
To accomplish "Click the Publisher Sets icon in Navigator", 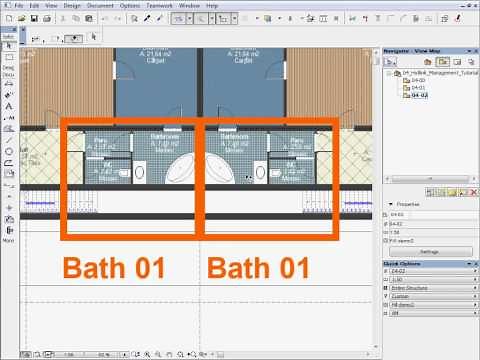I will pos(471,62).
